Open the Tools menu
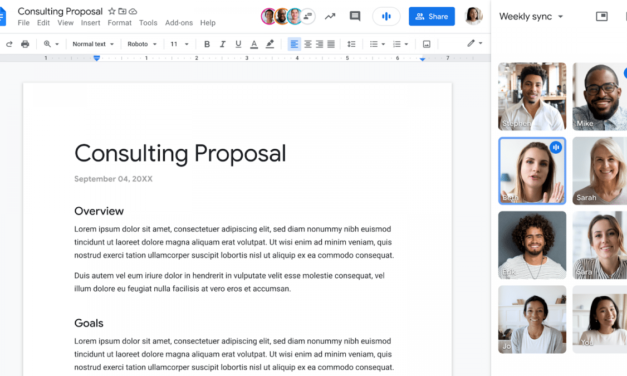The height and width of the screenshot is (376, 627). tap(148, 23)
